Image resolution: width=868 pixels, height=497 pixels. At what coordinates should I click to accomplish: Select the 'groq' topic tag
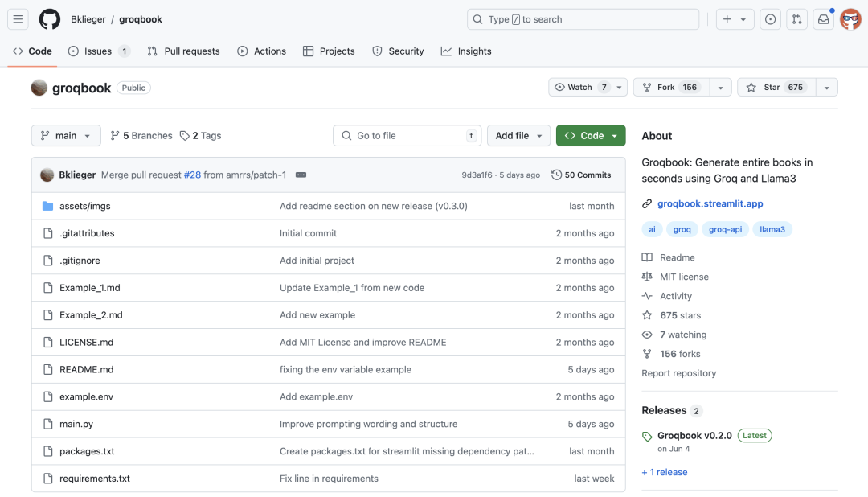tap(682, 229)
